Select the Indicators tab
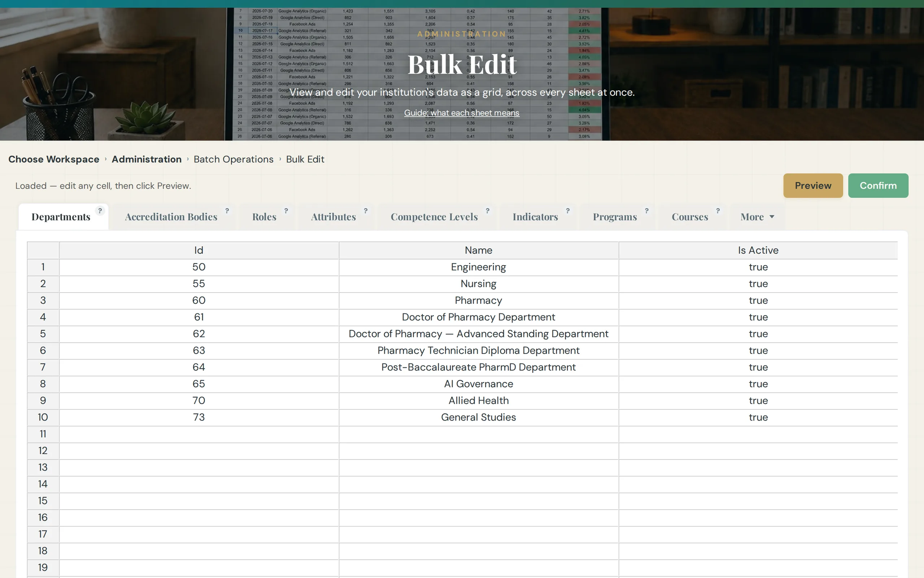 (535, 217)
